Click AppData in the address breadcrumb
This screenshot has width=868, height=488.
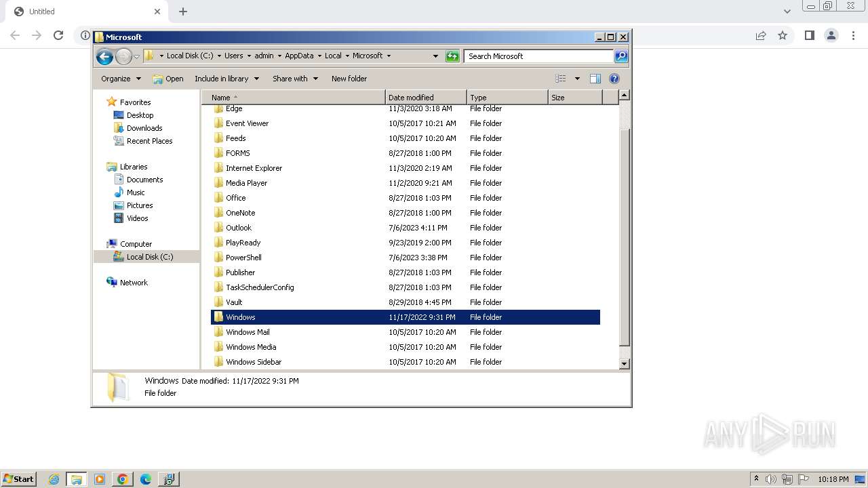(299, 56)
